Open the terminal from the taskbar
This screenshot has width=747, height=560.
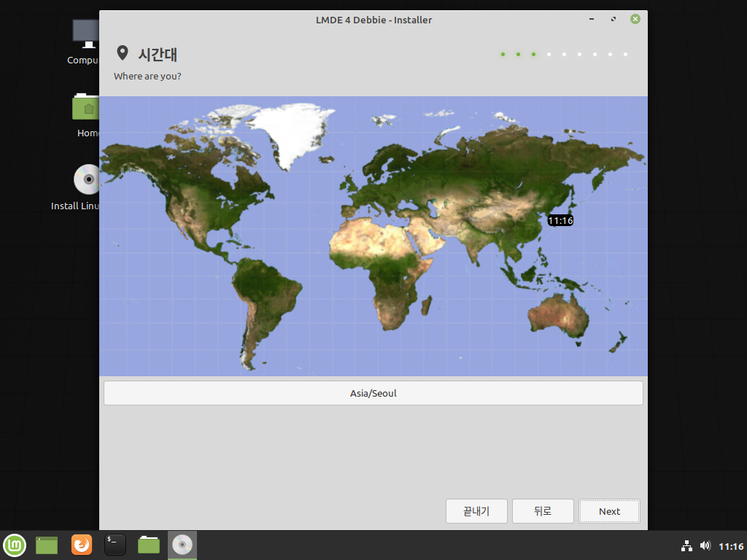(115, 545)
